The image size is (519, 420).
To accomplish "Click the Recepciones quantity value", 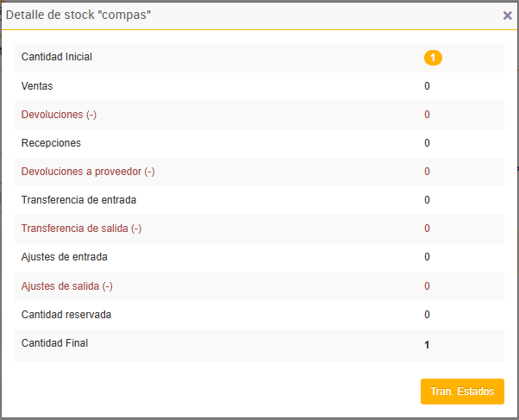I will (x=427, y=143).
